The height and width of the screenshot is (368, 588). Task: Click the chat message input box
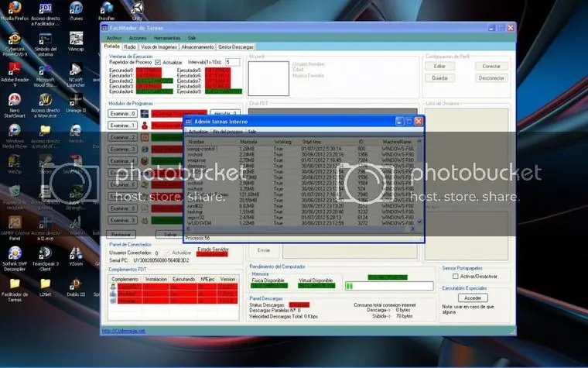coord(350,251)
